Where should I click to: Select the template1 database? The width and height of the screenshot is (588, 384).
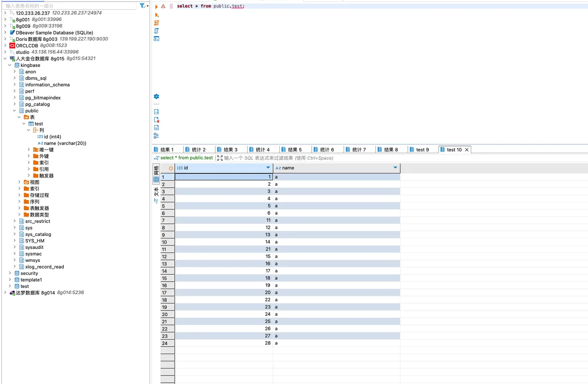(31, 280)
